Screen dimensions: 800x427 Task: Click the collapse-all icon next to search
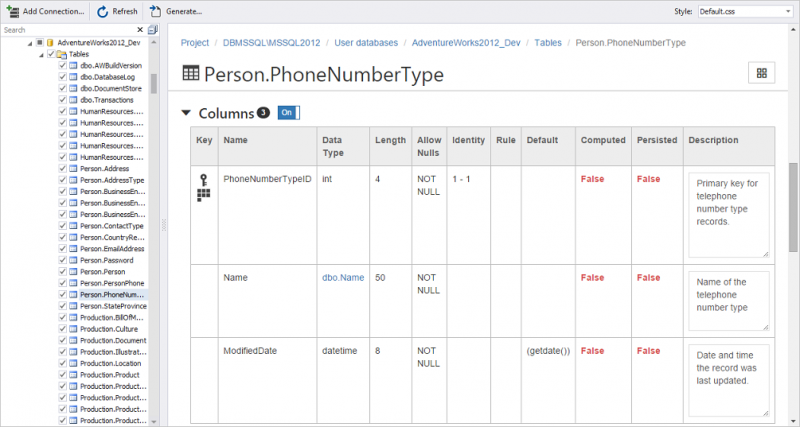(x=153, y=30)
